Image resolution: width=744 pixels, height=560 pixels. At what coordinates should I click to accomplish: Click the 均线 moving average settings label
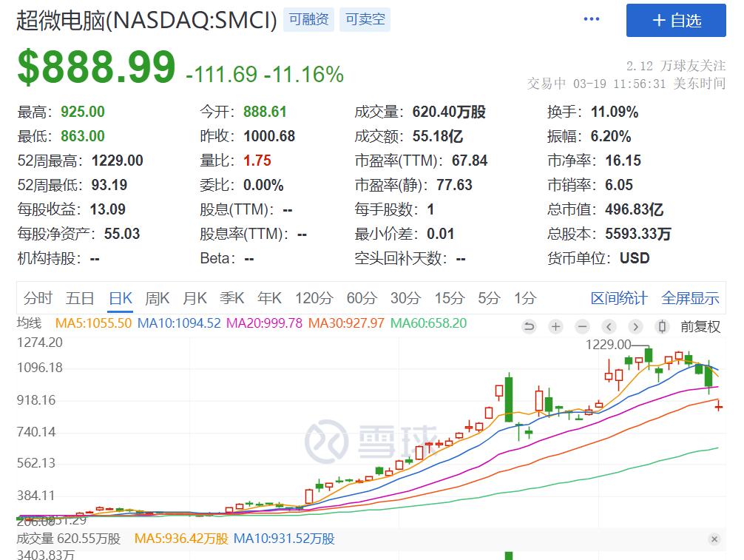(30, 323)
